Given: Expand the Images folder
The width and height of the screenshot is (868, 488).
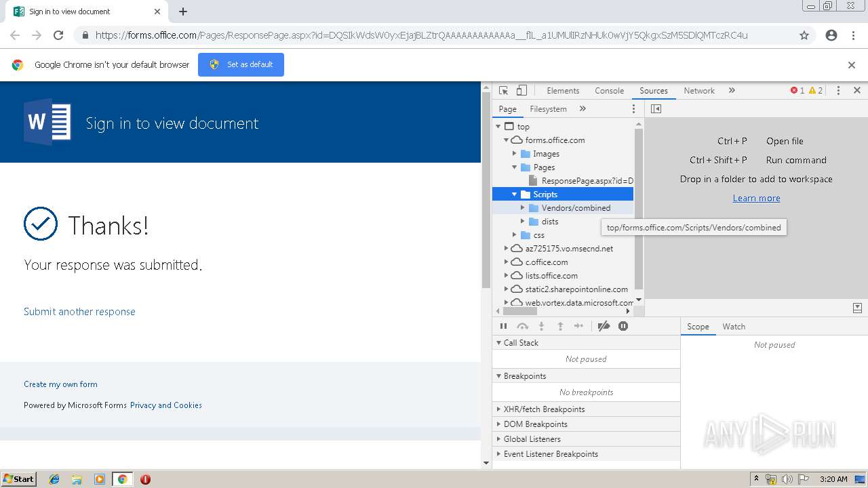Looking at the screenshot, I should (x=515, y=153).
